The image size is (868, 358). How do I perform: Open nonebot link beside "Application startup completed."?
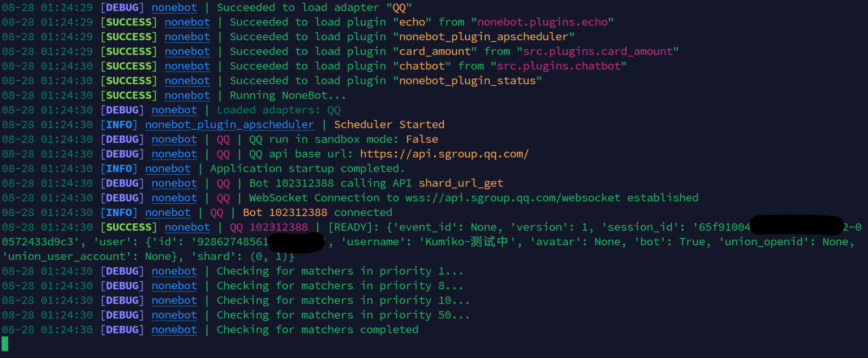pyautogui.click(x=167, y=169)
